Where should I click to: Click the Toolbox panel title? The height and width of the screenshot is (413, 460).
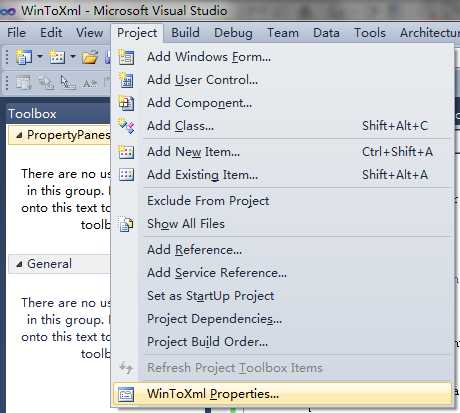tap(32, 114)
